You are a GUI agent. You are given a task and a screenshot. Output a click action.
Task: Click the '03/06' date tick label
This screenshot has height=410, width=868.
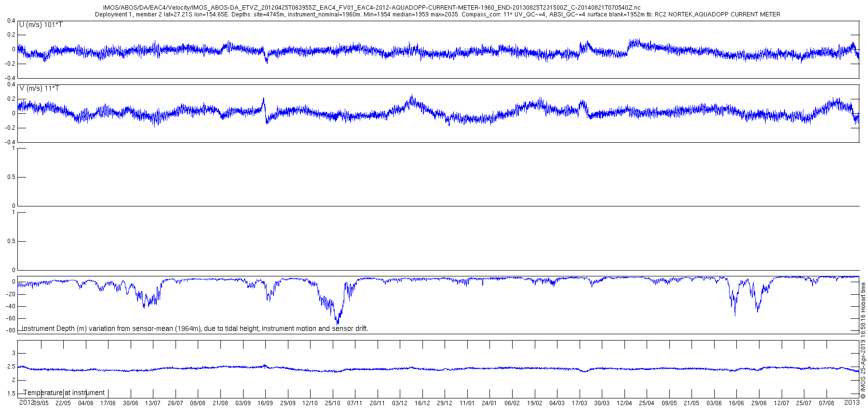[x=714, y=403]
